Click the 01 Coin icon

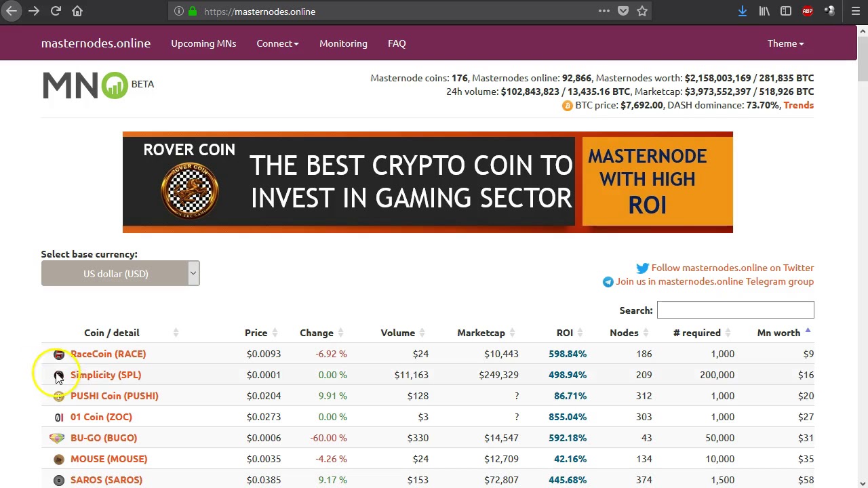(x=59, y=418)
